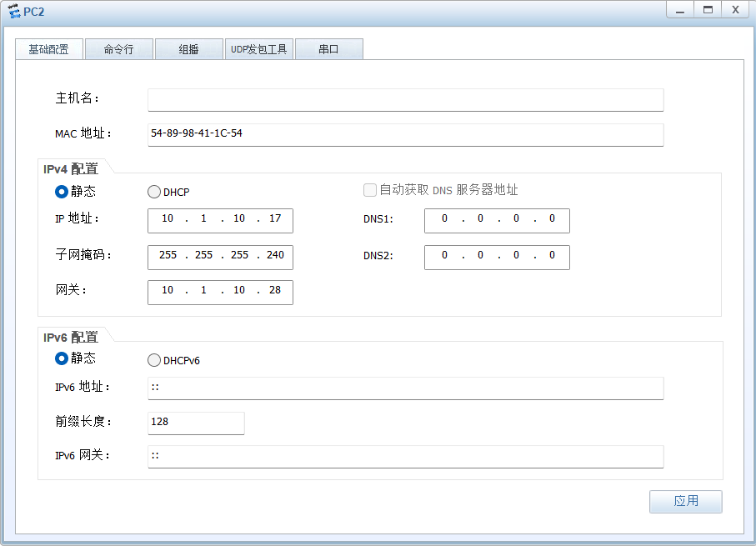Image resolution: width=756 pixels, height=546 pixels.
Task: Open the UDP发包工具 tab
Action: [259, 49]
